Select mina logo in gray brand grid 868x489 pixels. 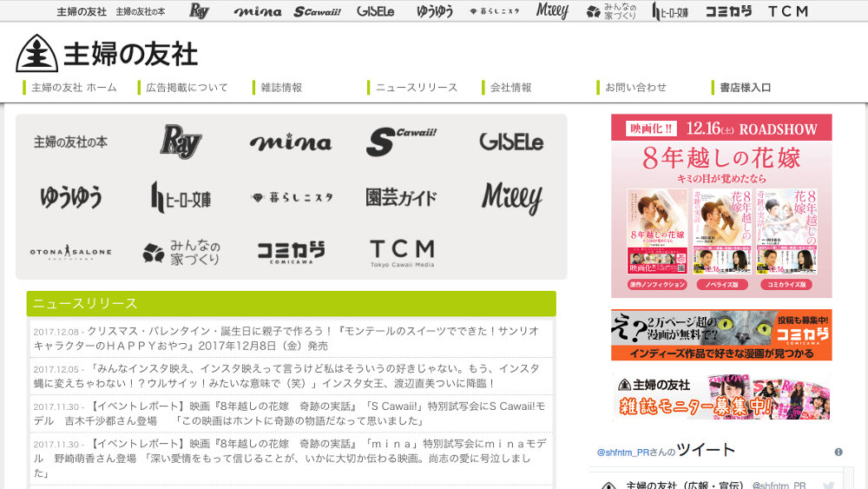(291, 142)
